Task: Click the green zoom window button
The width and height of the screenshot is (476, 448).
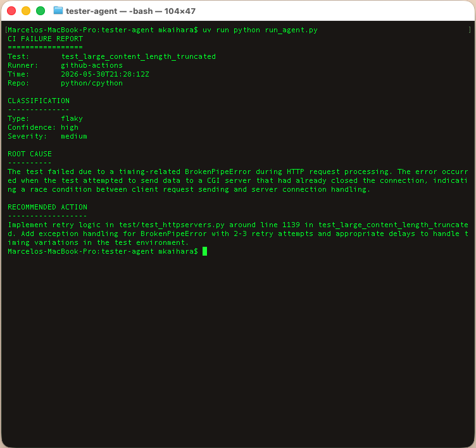Action: 41,11
